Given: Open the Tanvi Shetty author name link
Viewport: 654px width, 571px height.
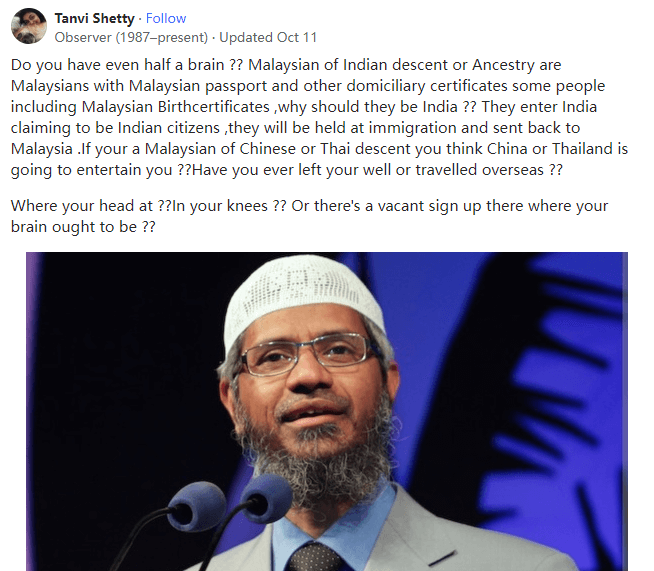Looking at the screenshot, I should (94, 18).
